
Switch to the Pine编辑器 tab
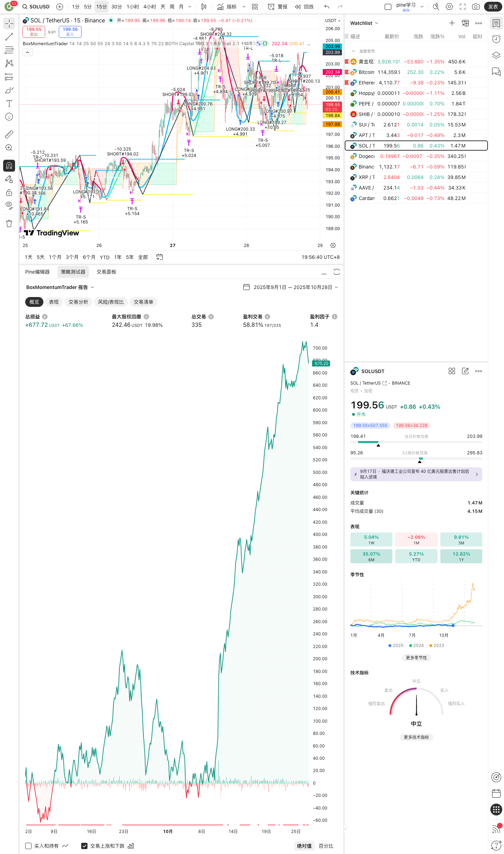click(x=37, y=272)
